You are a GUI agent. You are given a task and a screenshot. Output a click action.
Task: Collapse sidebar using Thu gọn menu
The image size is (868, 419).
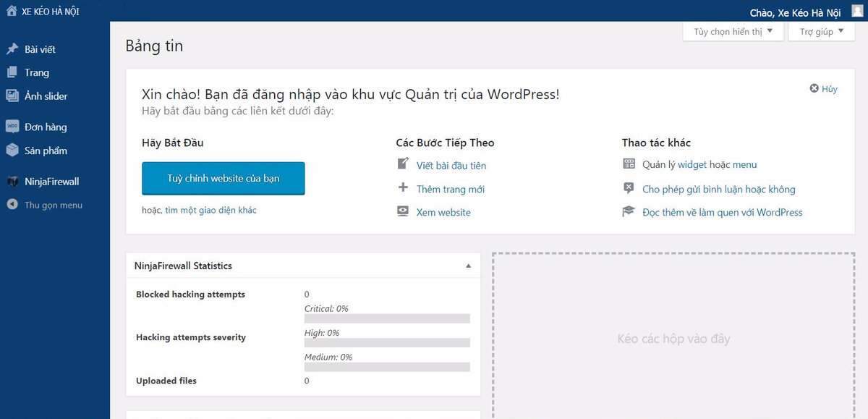coord(53,205)
